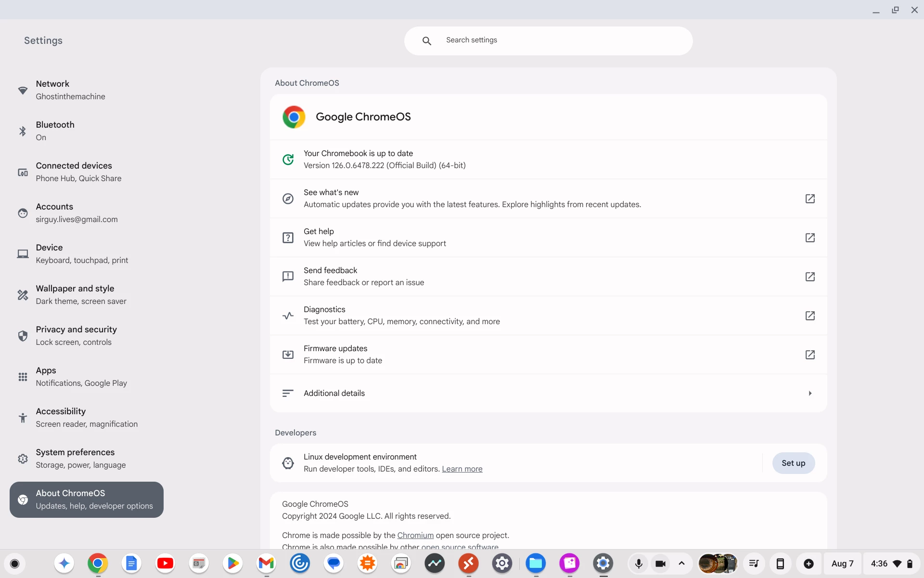Expand the shelf tray up arrow
This screenshot has width=924, height=578.
[x=681, y=563]
